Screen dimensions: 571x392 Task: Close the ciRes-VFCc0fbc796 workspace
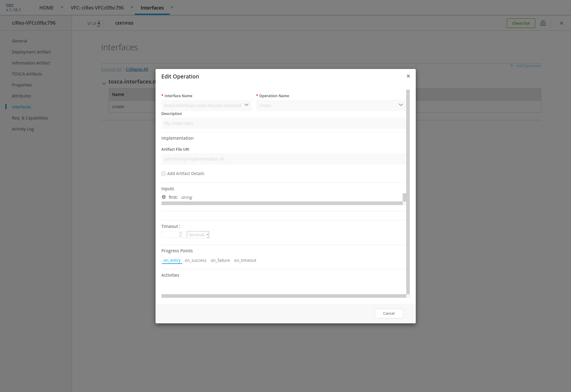(x=561, y=23)
